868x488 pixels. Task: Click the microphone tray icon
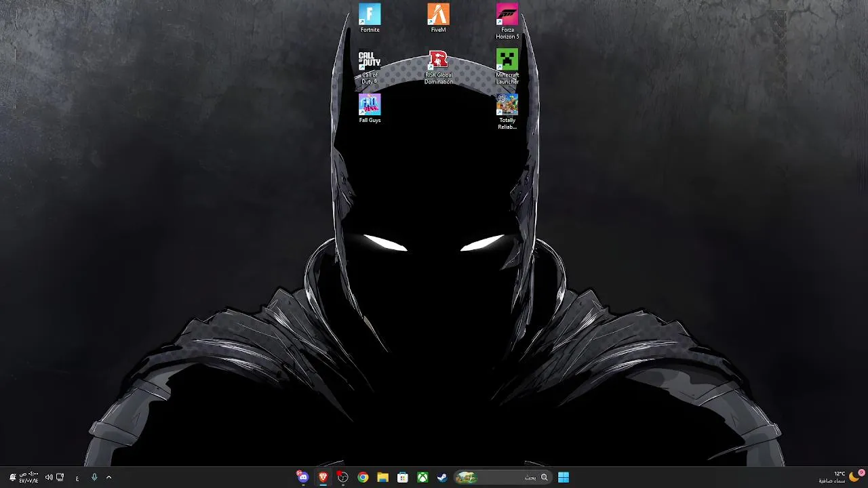point(94,477)
